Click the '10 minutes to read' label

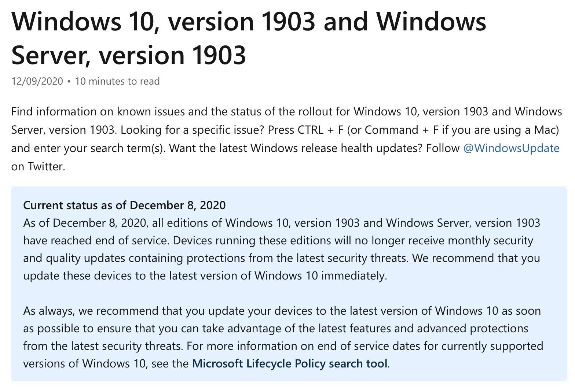[x=117, y=81]
